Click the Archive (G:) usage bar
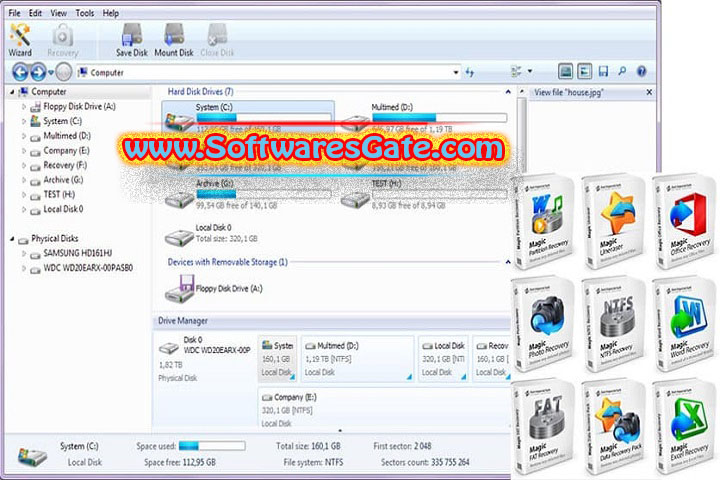Image resolution: width=720 pixels, height=480 pixels. (264, 194)
